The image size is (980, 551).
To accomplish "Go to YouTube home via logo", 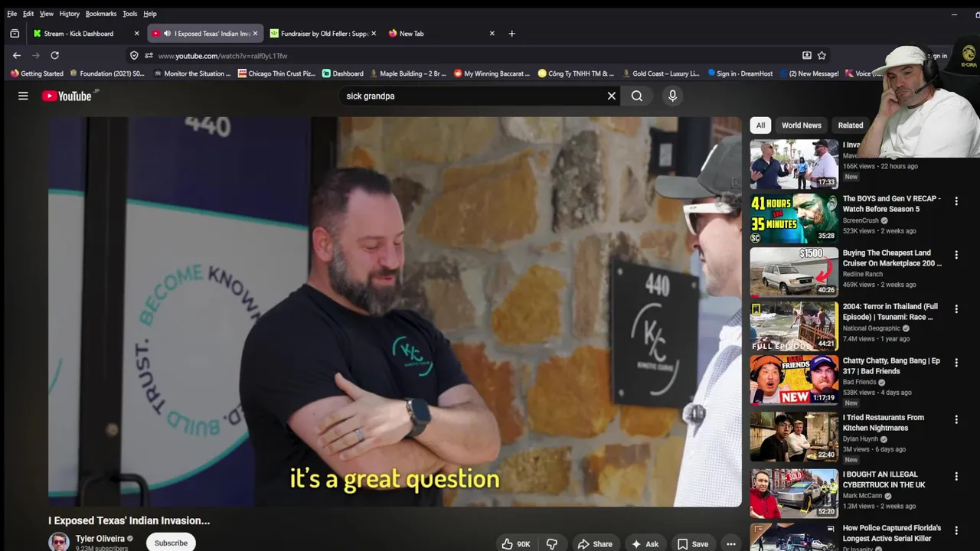I will click(x=67, y=96).
